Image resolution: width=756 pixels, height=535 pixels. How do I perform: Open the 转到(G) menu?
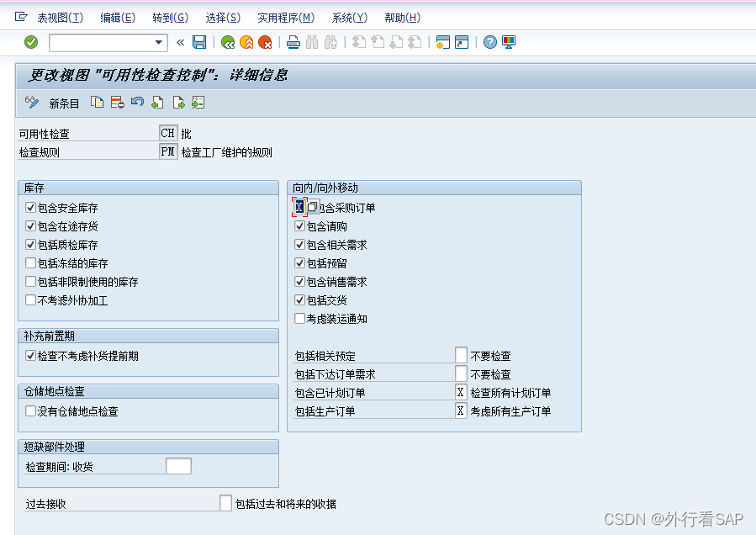point(170,18)
